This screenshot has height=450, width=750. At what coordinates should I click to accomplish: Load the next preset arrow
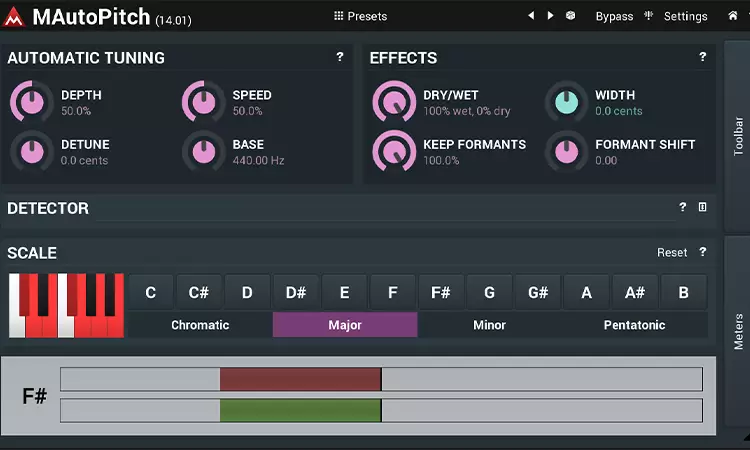551,16
